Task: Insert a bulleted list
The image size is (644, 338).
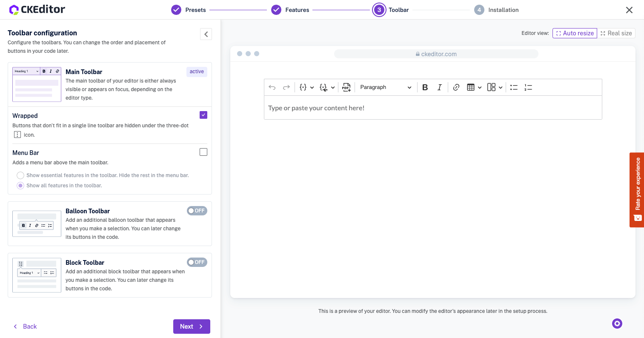Action: [514, 87]
